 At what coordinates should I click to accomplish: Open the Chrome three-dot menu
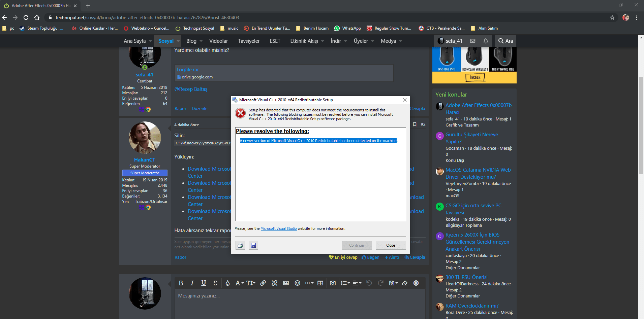(x=637, y=17)
